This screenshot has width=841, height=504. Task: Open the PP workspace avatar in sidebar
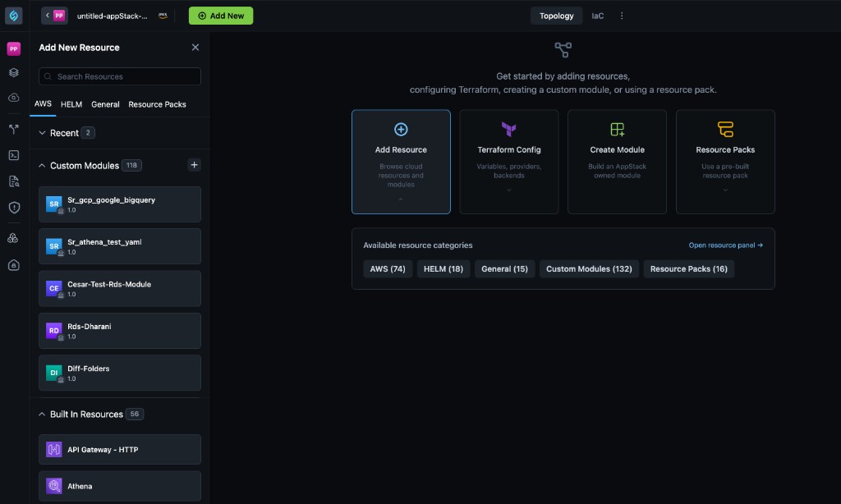point(13,48)
